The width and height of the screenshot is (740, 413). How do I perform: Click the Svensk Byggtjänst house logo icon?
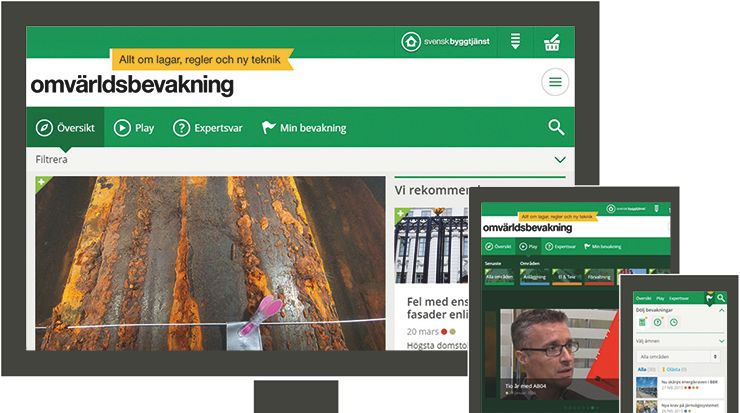411,42
